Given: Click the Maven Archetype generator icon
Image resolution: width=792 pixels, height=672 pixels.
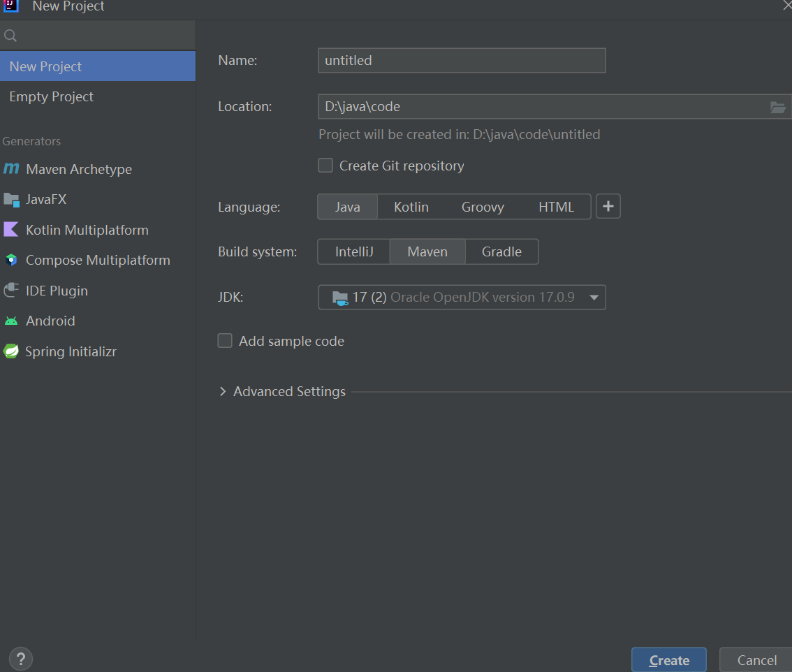Looking at the screenshot, I should pyautogui.click(x=11, y=168).
